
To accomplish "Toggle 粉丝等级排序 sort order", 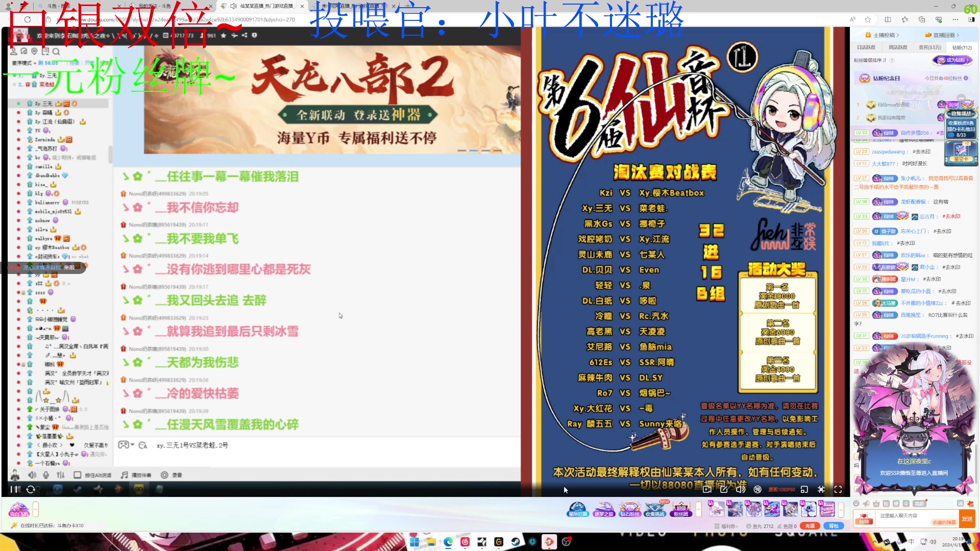I will tap(870, 60).
